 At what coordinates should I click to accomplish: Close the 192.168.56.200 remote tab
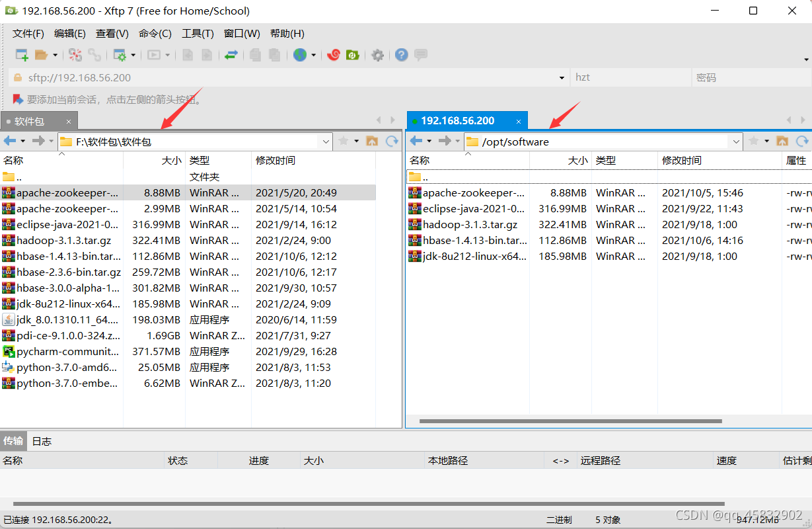[x=519, y=122]
